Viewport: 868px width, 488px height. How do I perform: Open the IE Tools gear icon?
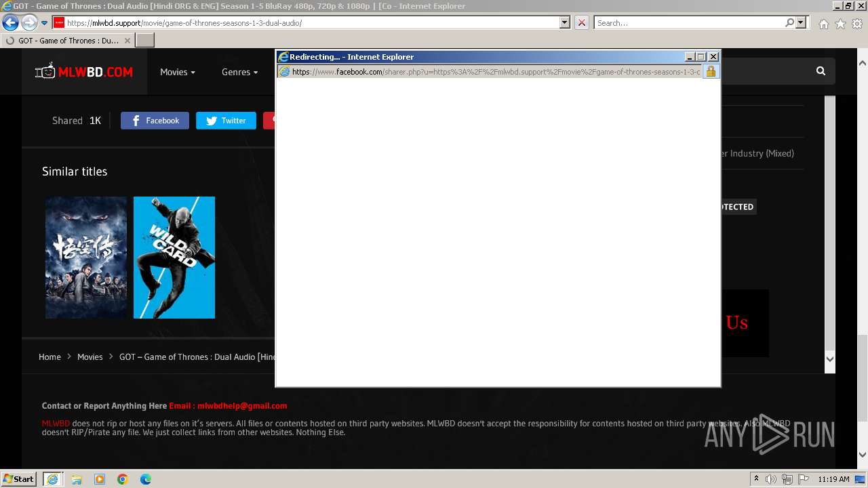857,24
